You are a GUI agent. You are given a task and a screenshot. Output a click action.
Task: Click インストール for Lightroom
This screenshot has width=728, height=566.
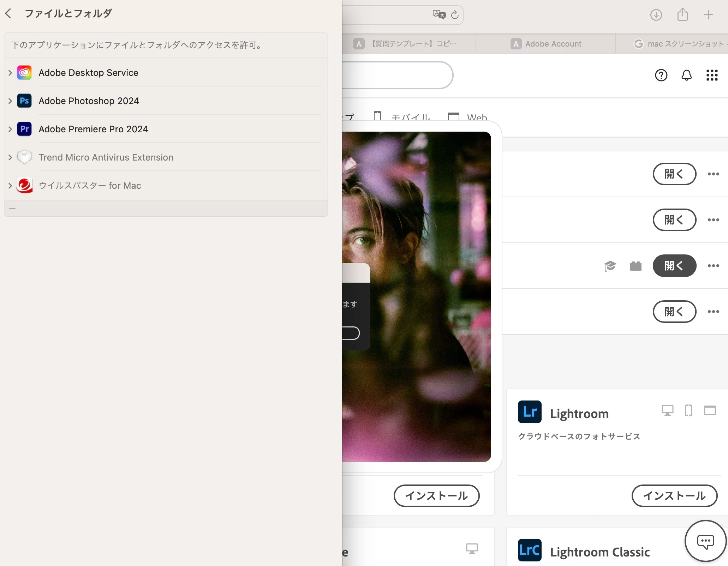674,496
